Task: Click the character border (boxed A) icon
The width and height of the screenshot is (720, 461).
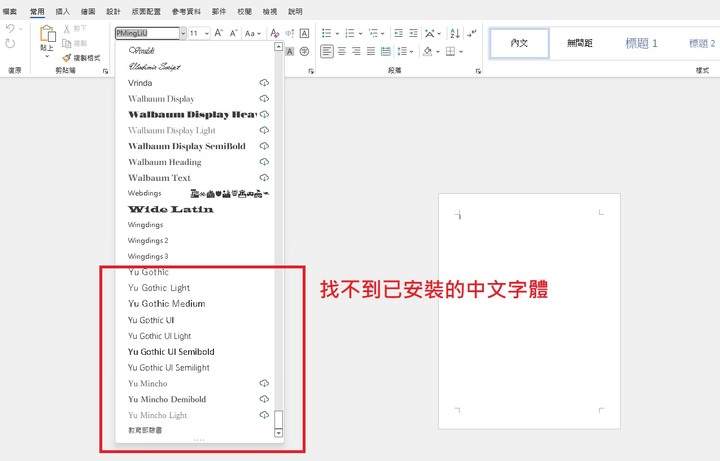Action: pyautogui.click(x=304, y=33)
